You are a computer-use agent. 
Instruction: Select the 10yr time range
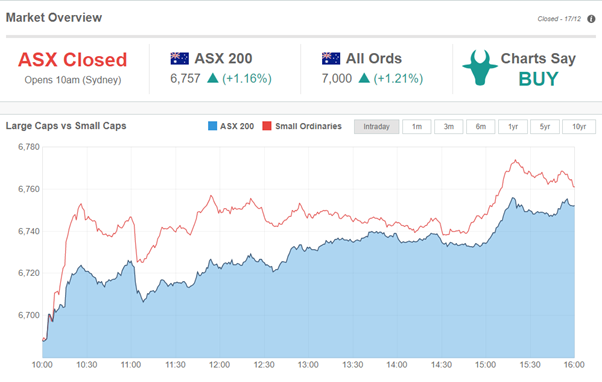click(x=579, y=127)
